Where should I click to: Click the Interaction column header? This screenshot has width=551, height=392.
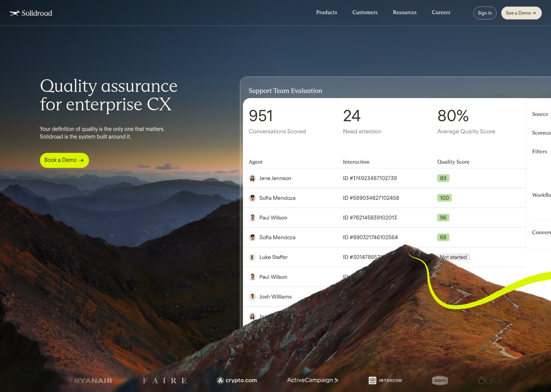pyautogui.click(x=356, y=162)
